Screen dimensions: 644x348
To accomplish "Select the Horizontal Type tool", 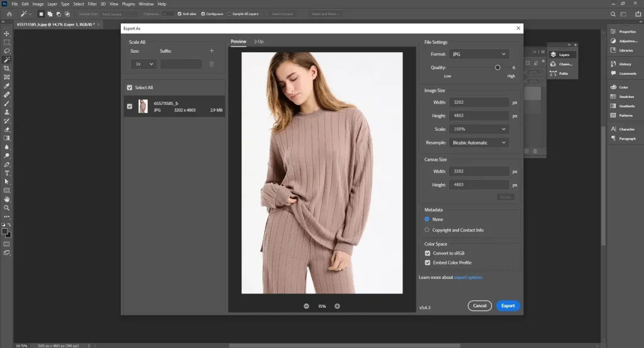I will click(x=6, y=173).
